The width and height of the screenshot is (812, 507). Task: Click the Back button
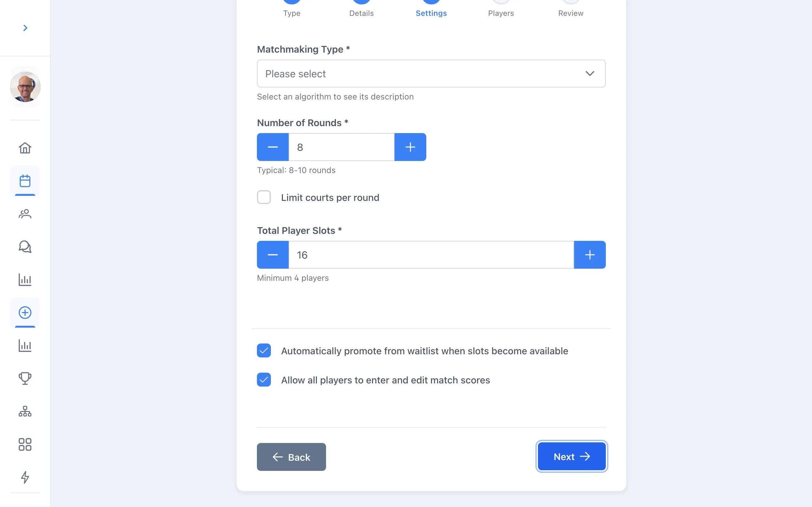tap(291, 457)
